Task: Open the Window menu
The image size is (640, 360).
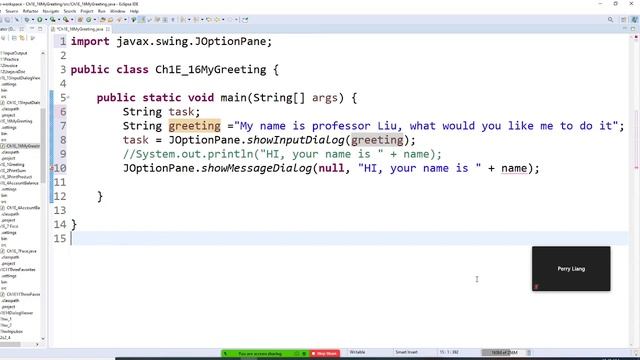Action: [118, 11]
